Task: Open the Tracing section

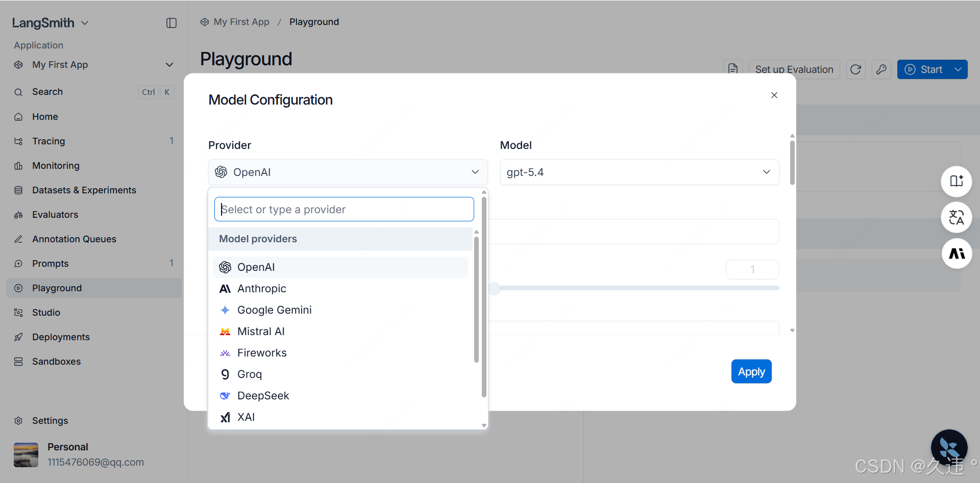Action: (94, 141)
